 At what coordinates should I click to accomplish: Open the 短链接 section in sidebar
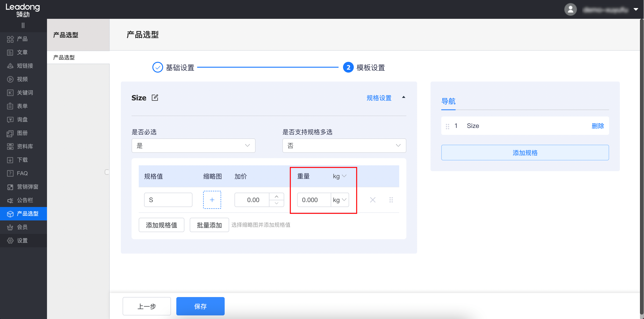[x=25, y=66]
